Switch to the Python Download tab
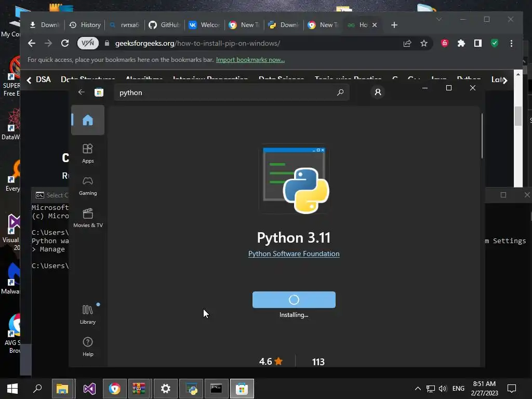This screenshot has height=399, width=532. coord(284,25)
